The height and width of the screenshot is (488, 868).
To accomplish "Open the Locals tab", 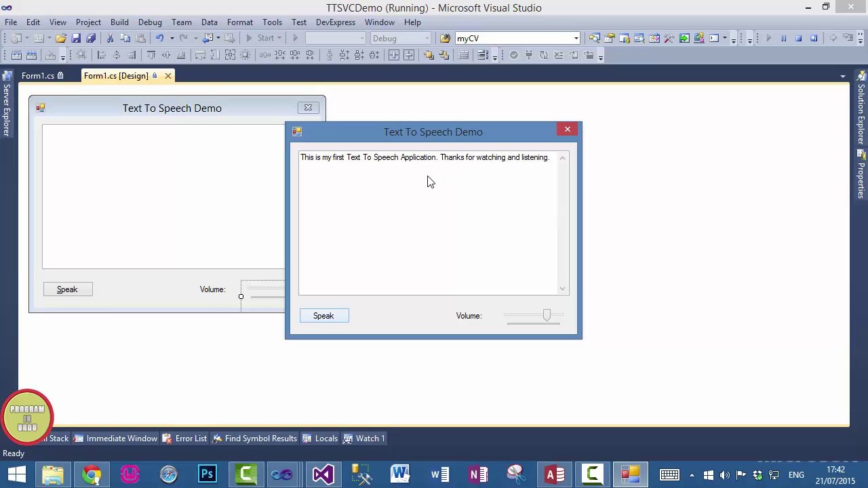I will [x=320, y=439].
